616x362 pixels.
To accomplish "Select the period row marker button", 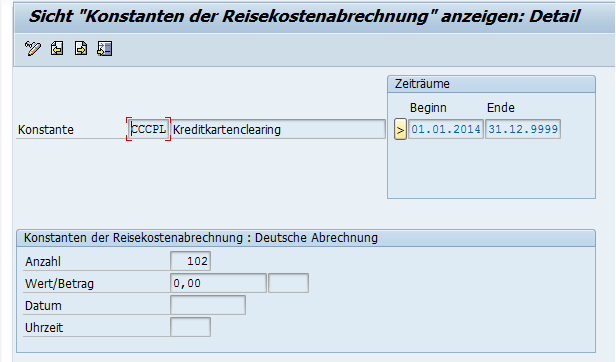I will coord(400,130).
